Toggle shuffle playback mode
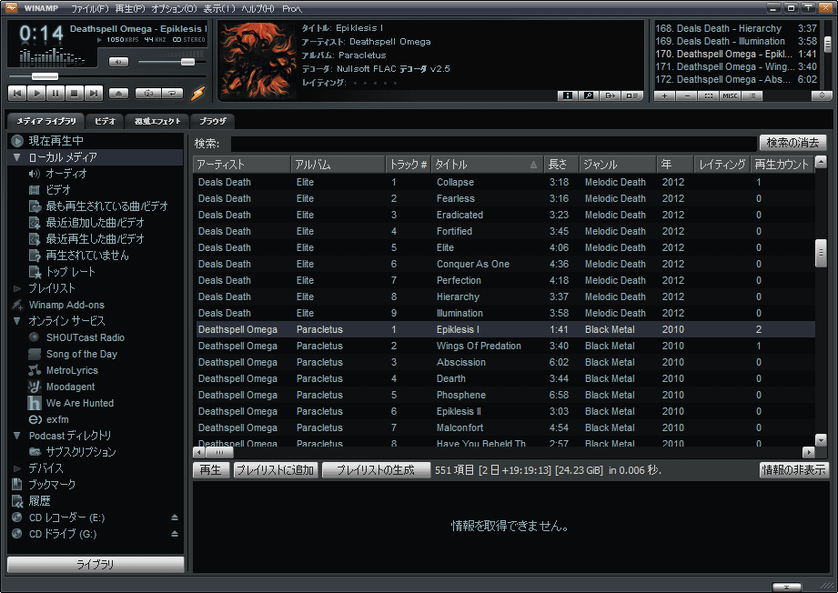 click(148, 93)
